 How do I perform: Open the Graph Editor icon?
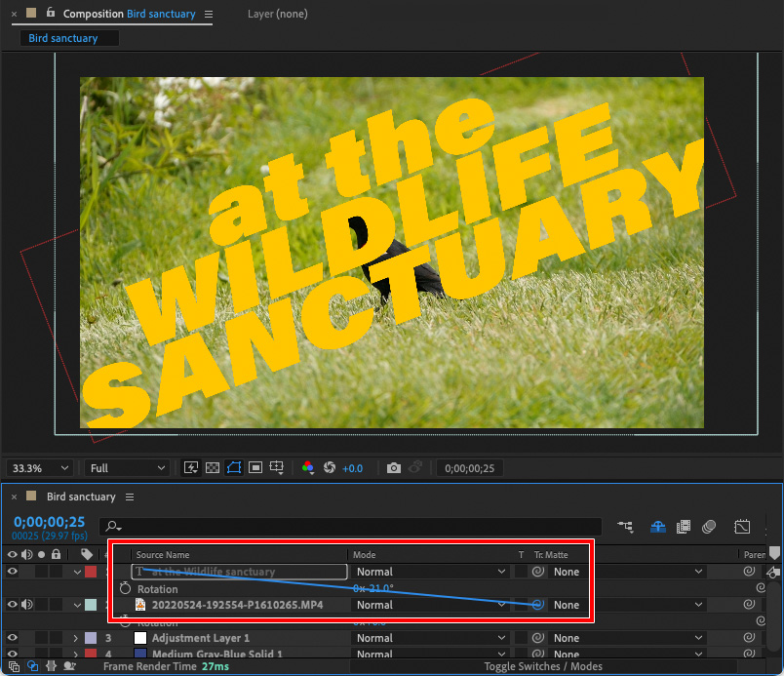(x=742, y=527)
